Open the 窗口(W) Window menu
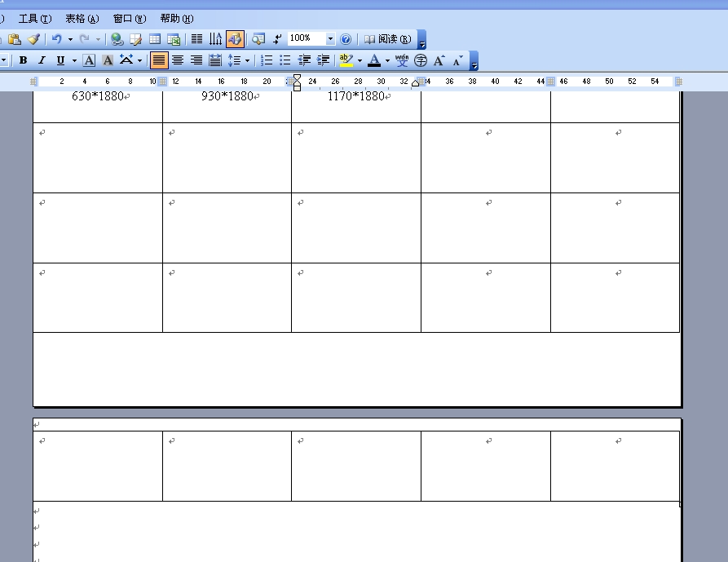728x562 pixels. click(x=130, y=19)
